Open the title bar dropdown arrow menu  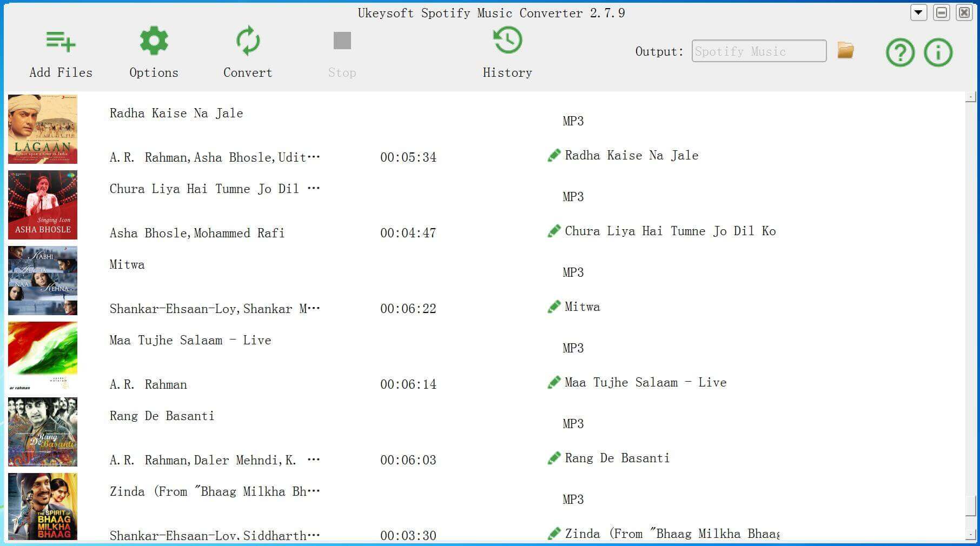click(918, 12)
